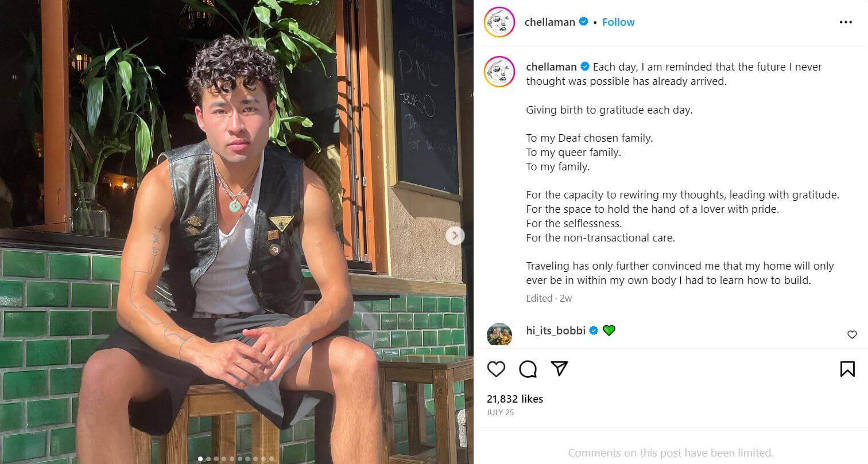Open comments with the speech bubble icon
The height and width of the screenshot is (464, 868).
coord(528,369)
